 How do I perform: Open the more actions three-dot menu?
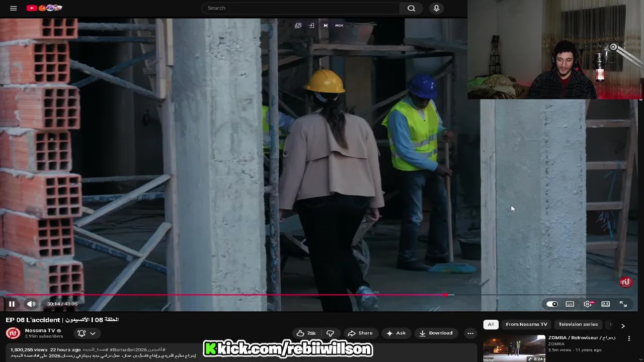coord(470,333)
